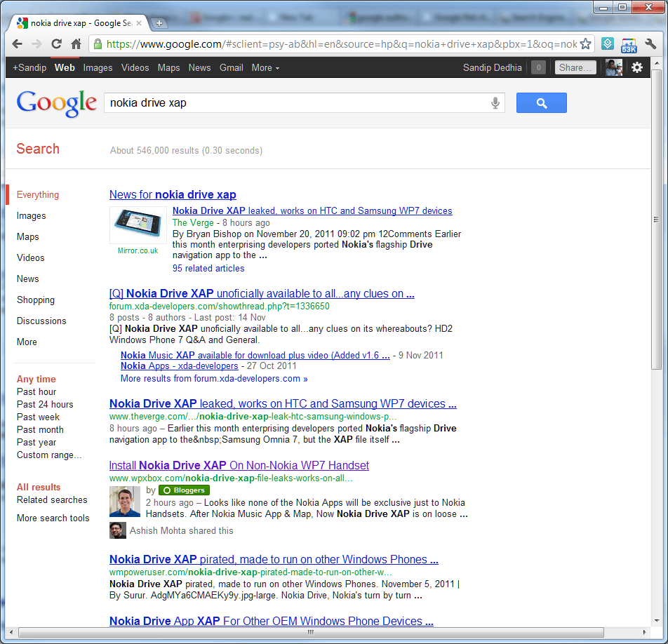The image size is (668, 644).
Task: Open a new tab with the plus button
Action: [159, 23]
